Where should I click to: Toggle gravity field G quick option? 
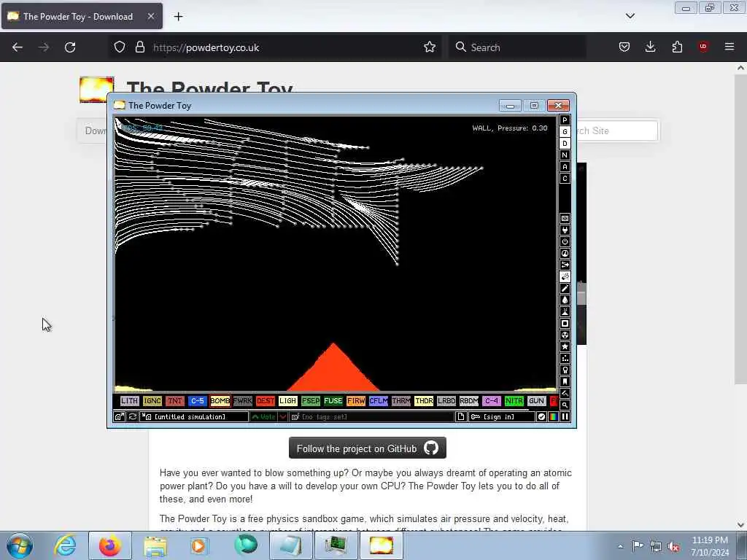point(565,132)
